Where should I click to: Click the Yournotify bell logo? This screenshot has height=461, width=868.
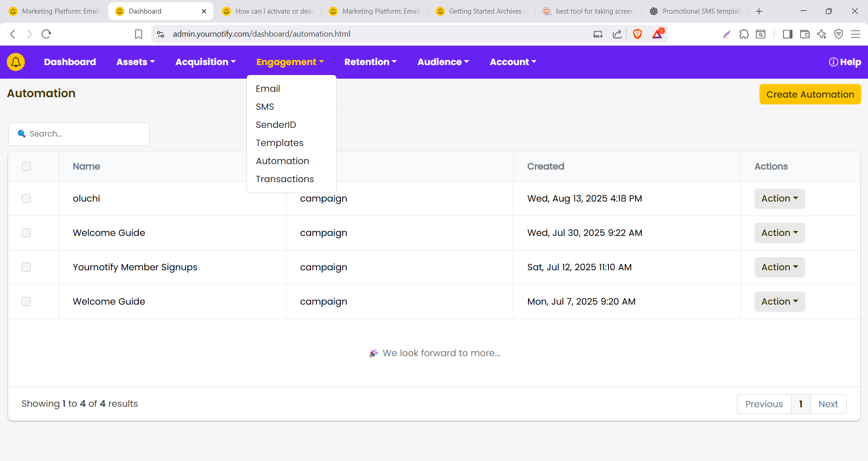pos(16,62)
